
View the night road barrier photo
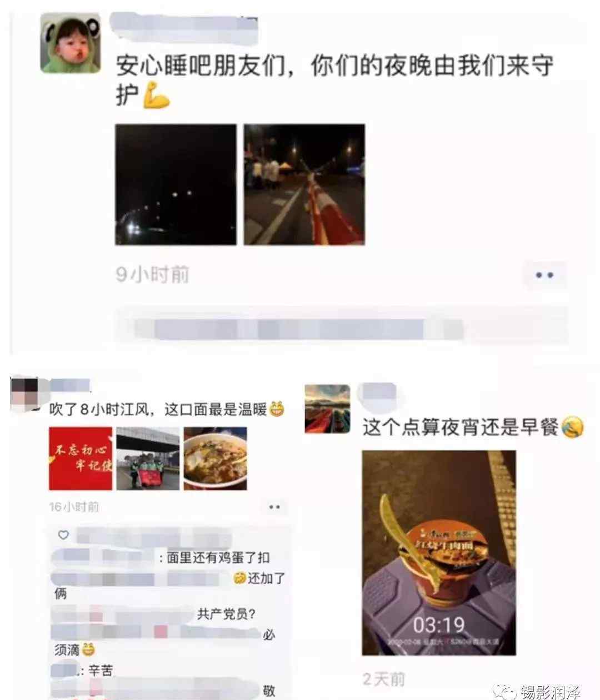tap(304, 184)
